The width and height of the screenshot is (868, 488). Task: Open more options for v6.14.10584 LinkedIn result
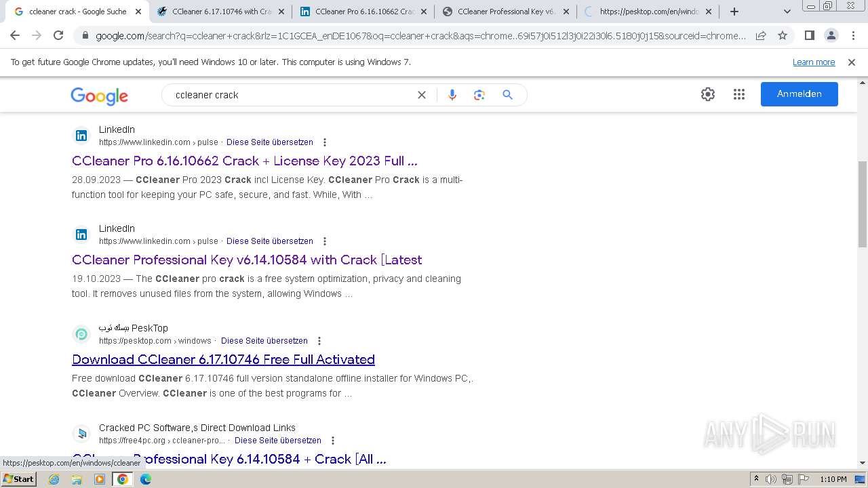[x=325, y=241]
